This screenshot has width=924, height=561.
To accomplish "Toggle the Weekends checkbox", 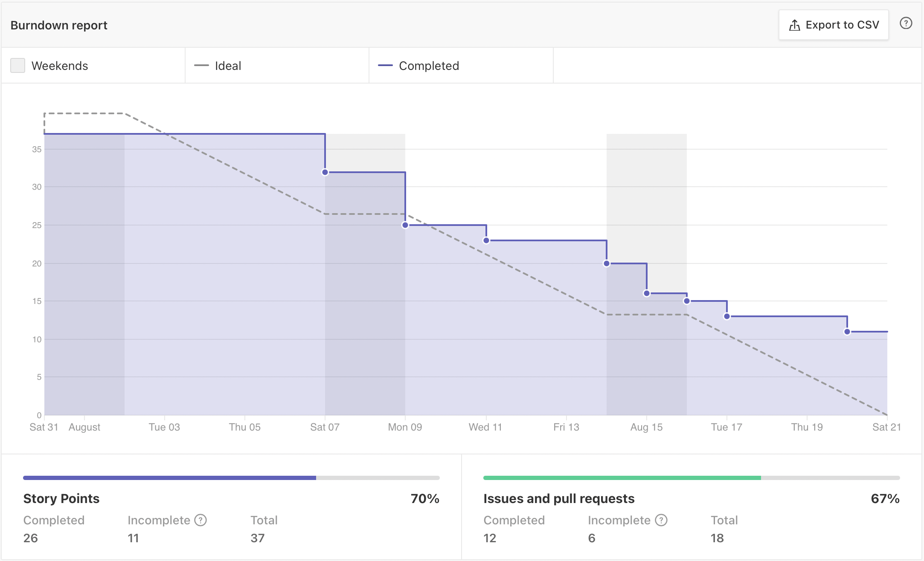I will 17,66.
